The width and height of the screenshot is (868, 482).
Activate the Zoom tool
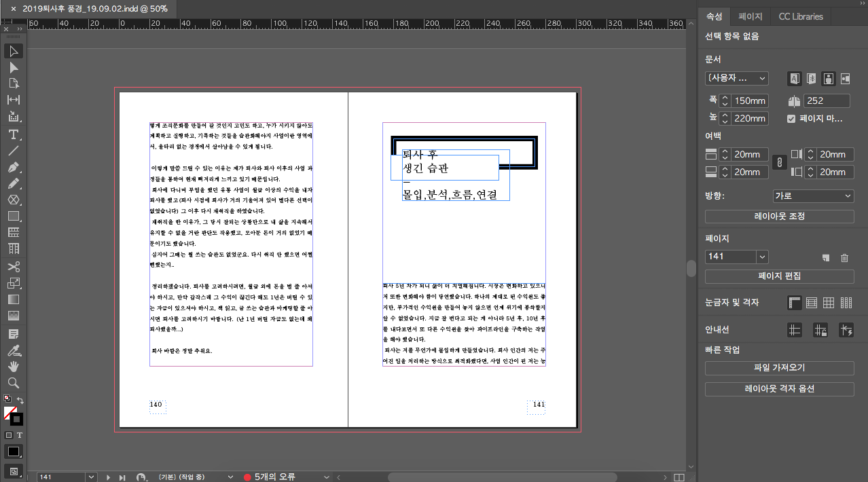tap(13, 382)
